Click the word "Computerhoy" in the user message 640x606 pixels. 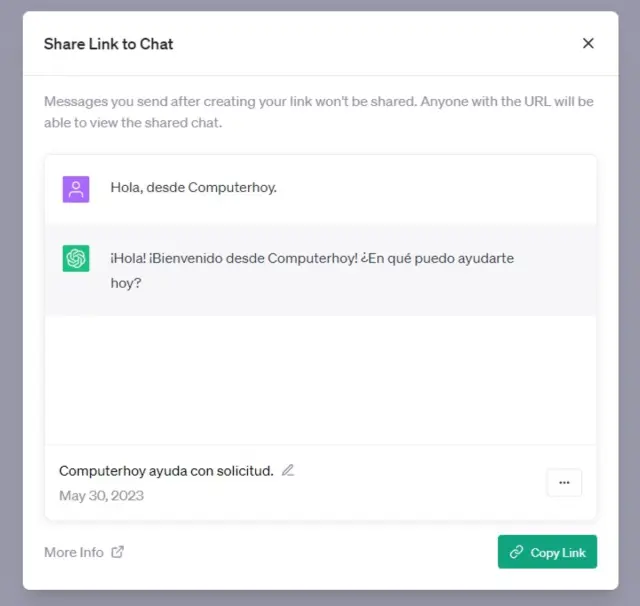pyautogui.click(x=232, y=187)
